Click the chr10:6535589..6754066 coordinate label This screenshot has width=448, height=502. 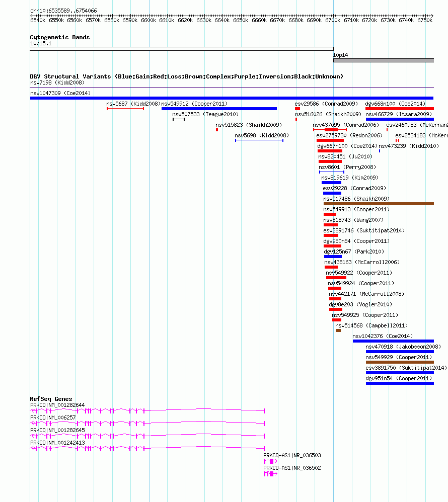click(63, 11)
